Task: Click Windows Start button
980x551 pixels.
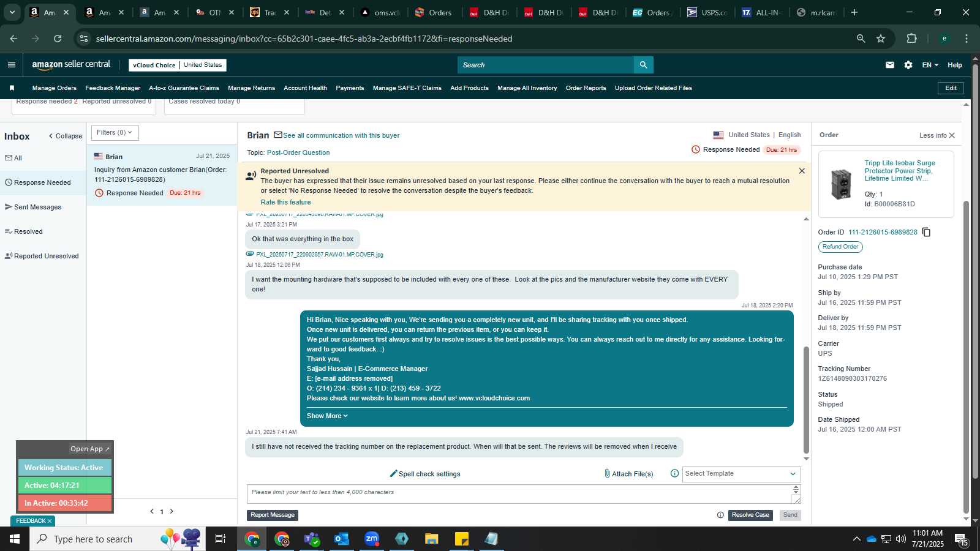Action: click(15, 539)
